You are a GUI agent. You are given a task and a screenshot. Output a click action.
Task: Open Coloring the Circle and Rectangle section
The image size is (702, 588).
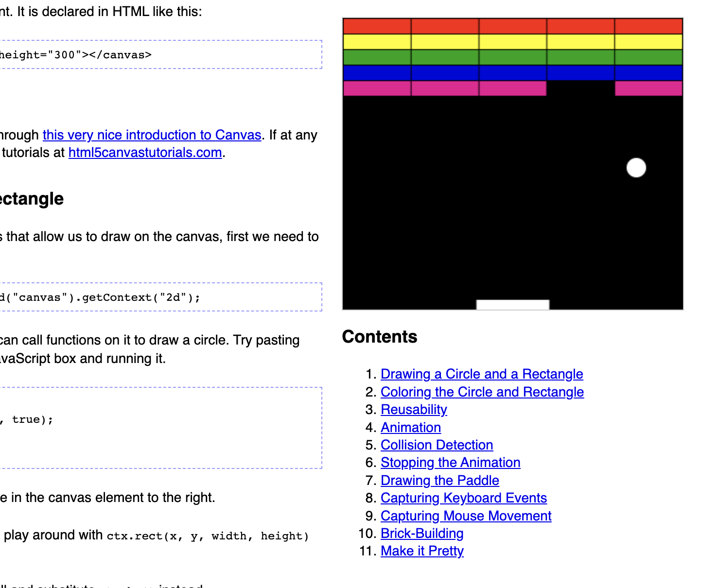coord(482,392)
